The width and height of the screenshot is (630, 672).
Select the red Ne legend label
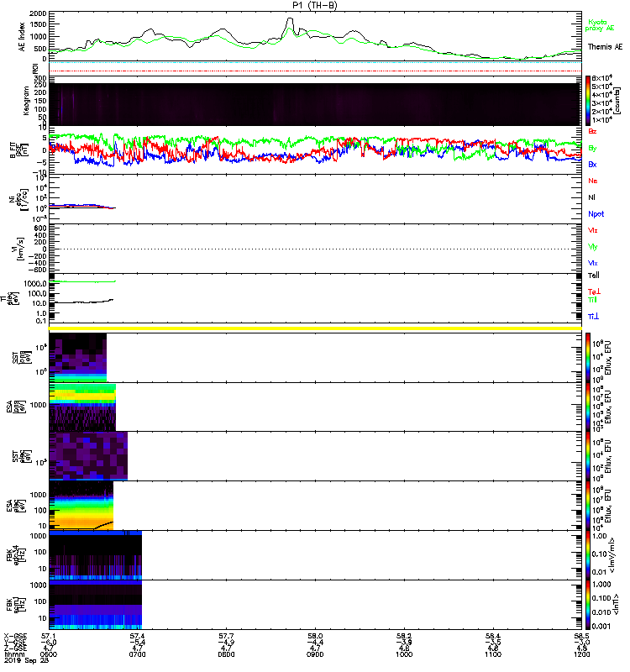[x=593, y=181]
